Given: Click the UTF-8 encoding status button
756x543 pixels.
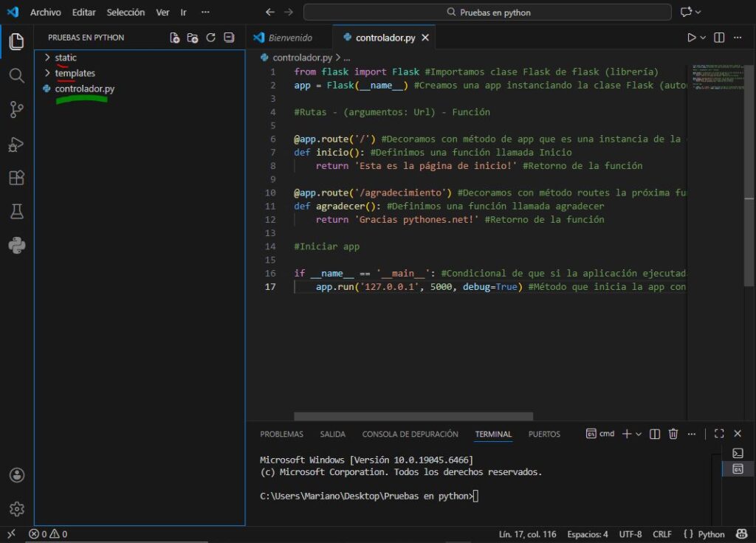Looking at the screenshot, I should coord(630,534).
